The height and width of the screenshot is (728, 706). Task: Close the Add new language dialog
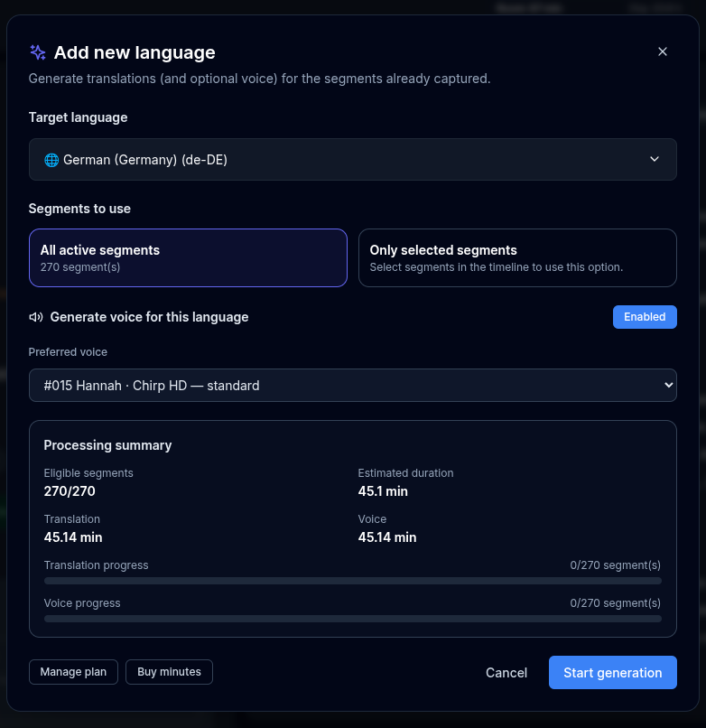[x=663, y=51]
